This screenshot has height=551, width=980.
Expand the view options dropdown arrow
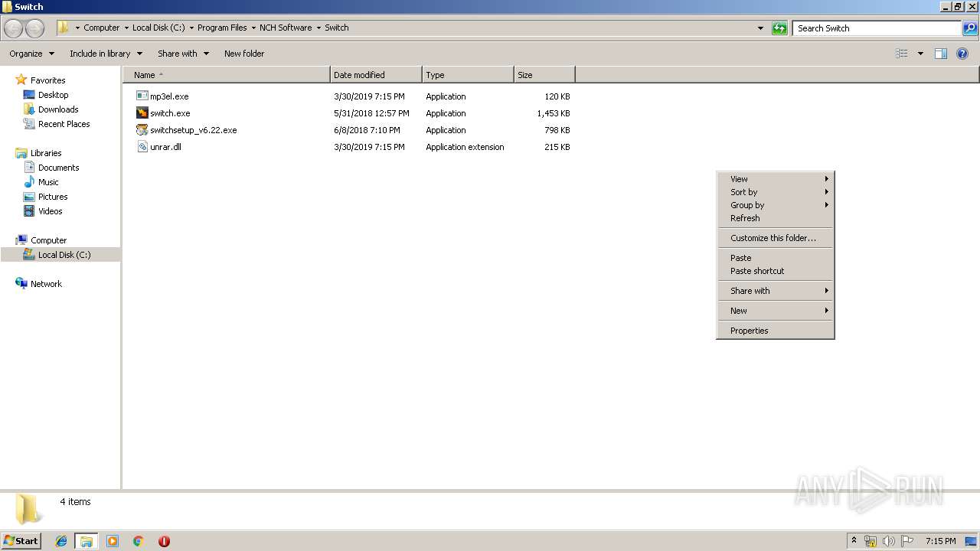pyautogui.click(x=920, y=54)
